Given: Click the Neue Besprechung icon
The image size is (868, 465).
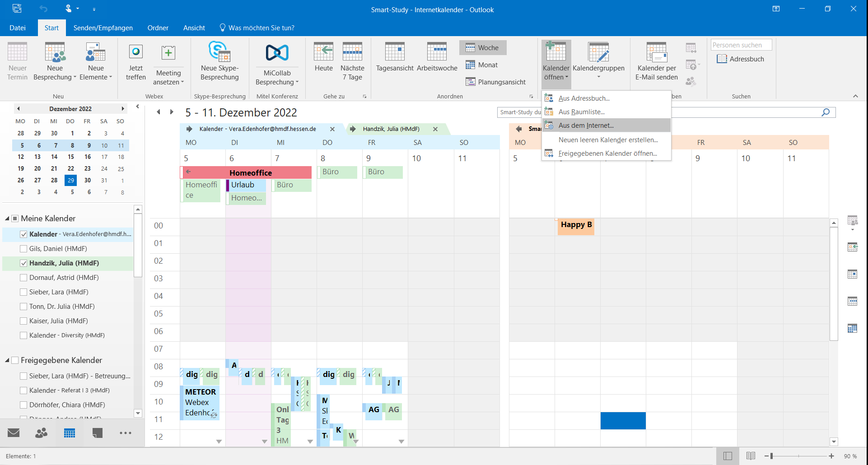Looking at the screenshot, I should 55,53.
